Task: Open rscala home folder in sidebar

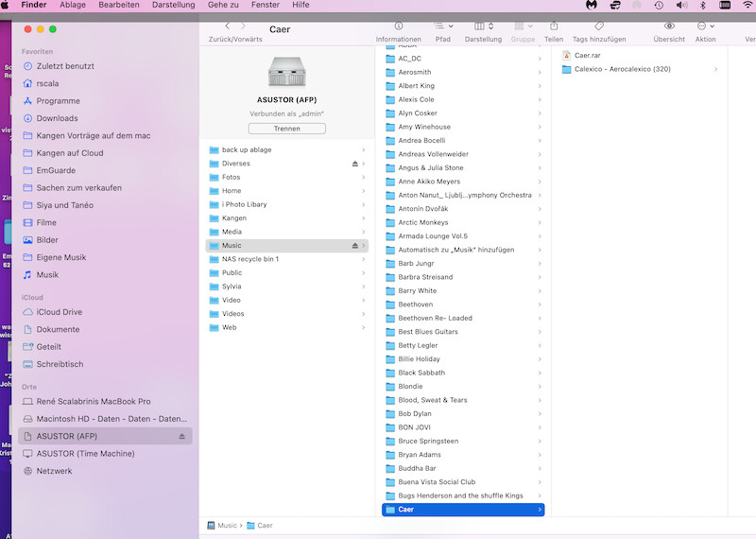Action: tap(48, 83)
